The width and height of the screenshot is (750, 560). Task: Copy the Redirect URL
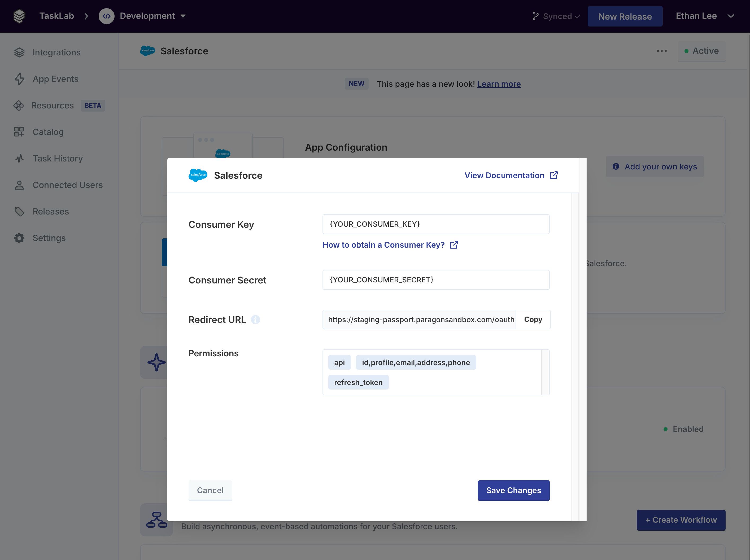click(x=533, y=320)
